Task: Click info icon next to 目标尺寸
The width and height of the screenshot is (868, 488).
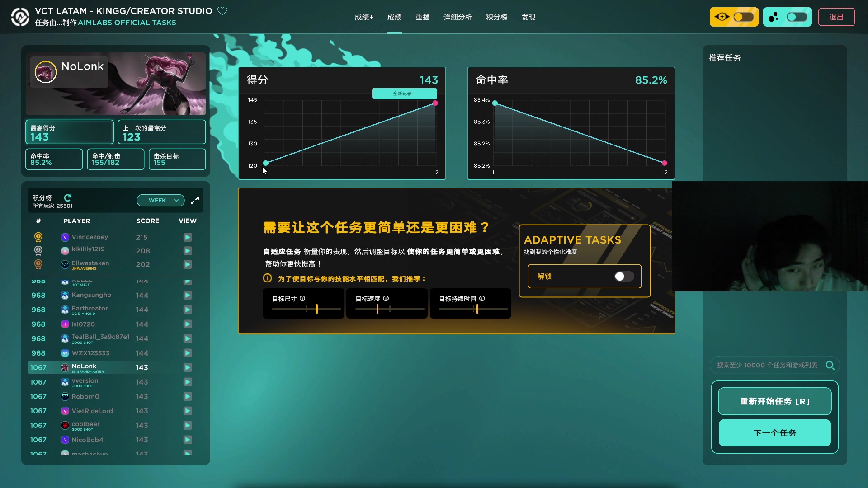Action: click(x=302, y=298)
